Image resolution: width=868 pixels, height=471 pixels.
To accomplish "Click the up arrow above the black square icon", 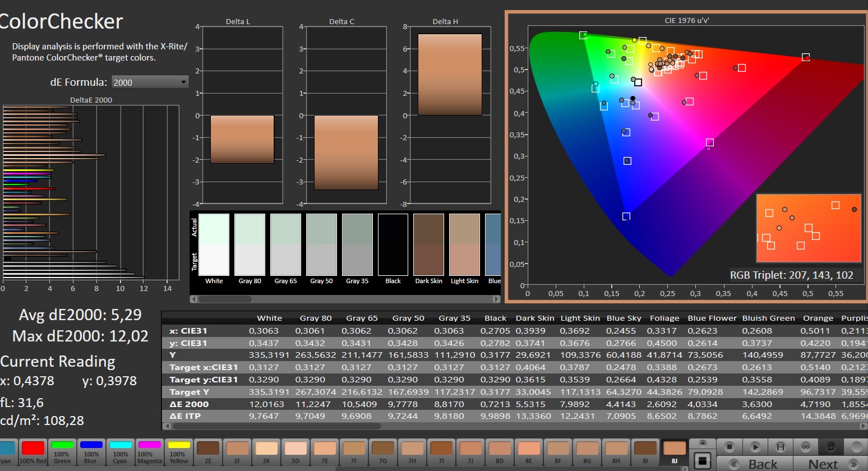I will pyautogui.click(x=702, y=443).
